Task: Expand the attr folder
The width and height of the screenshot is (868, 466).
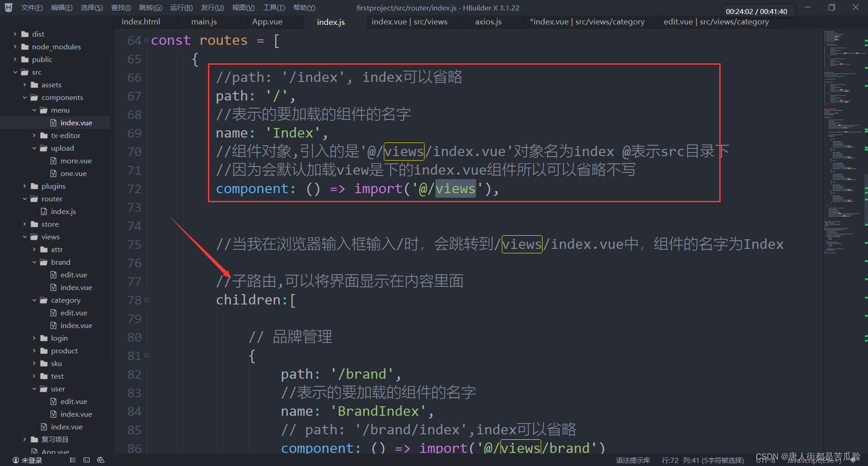Action: tap(34, 249)
